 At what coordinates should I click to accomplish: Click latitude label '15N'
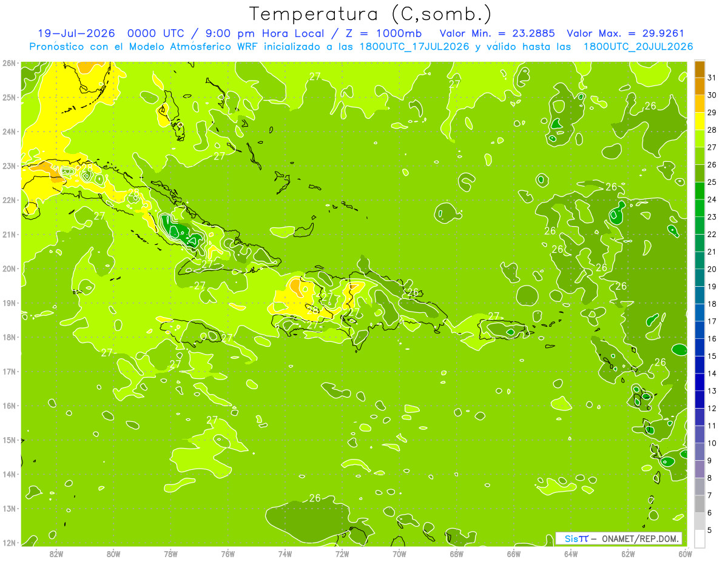point(9,440)
